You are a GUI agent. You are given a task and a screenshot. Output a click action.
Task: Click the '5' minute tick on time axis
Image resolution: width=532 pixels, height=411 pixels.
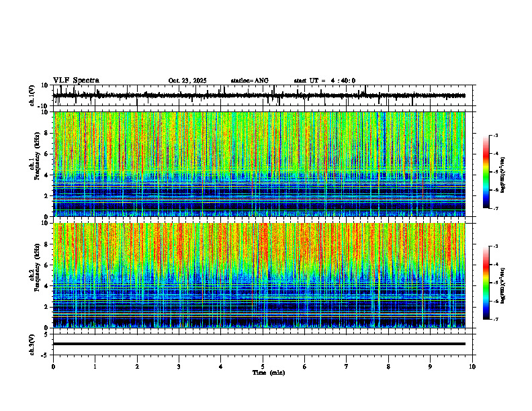pos(263,367)
